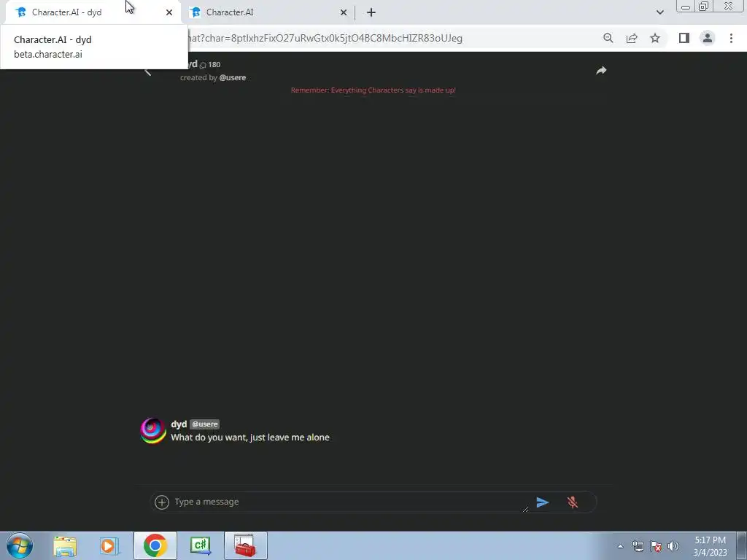
Task: Click the address bar URL text
Action: pyautogui.click(x=325, y=38)
